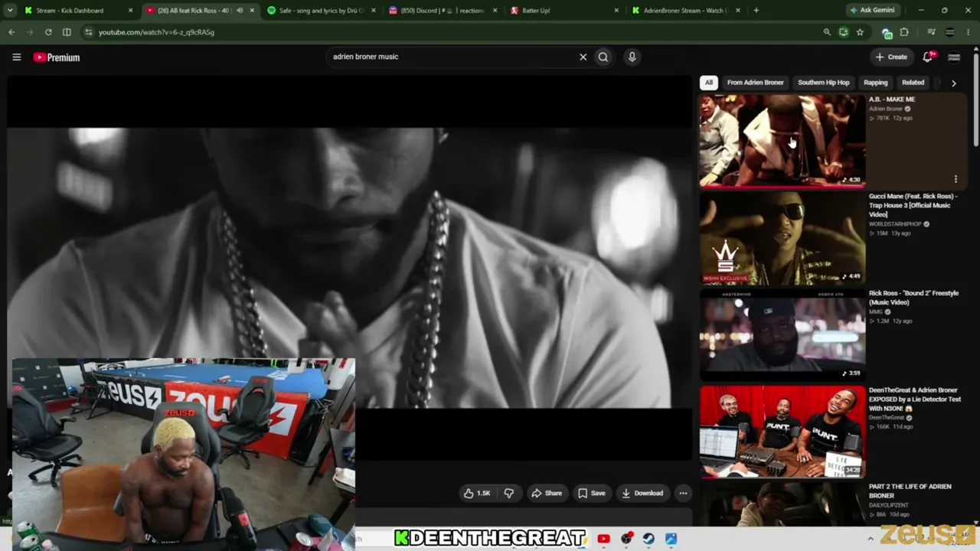This screenshot has height=551, width=980.
Task: Open the YouTube app in the taskbar
Action: (x=603, y=539)
